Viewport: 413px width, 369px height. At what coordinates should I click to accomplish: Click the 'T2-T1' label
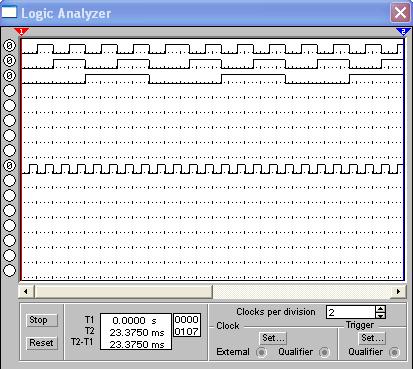82,342
